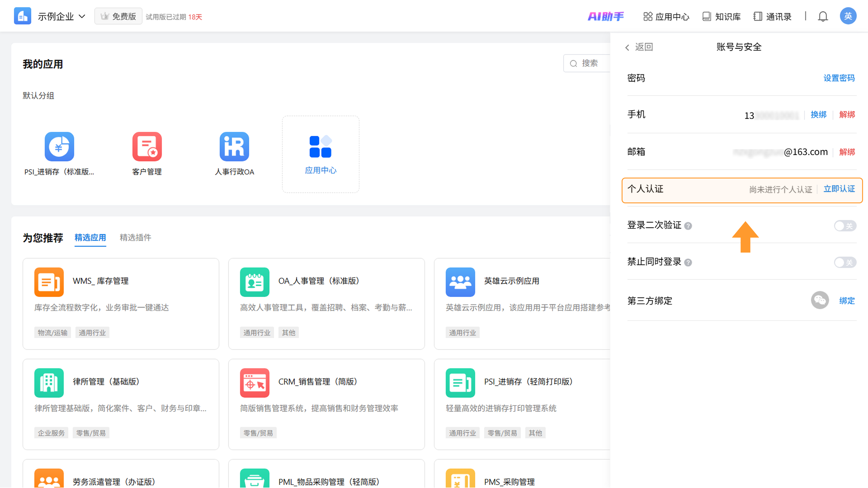The height and width of the screenshot is (488, 868).
Task: Launch the 人事行政OA app
Action: [x=234, y=146]
